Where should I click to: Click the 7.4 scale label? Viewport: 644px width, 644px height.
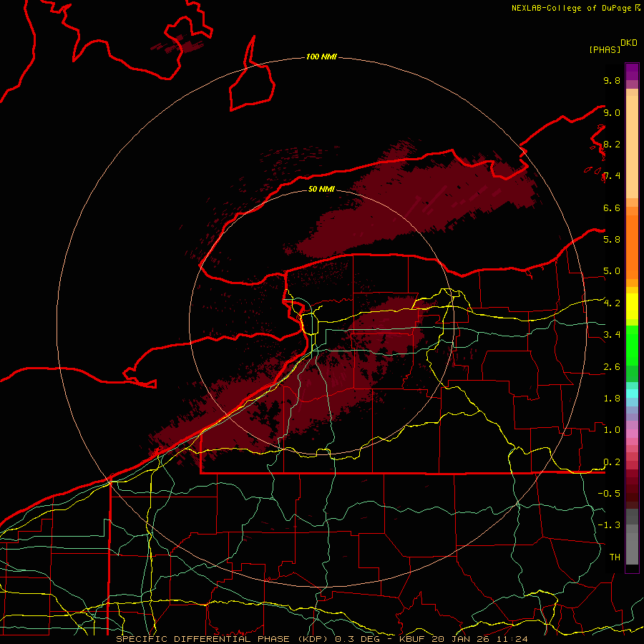612,176
